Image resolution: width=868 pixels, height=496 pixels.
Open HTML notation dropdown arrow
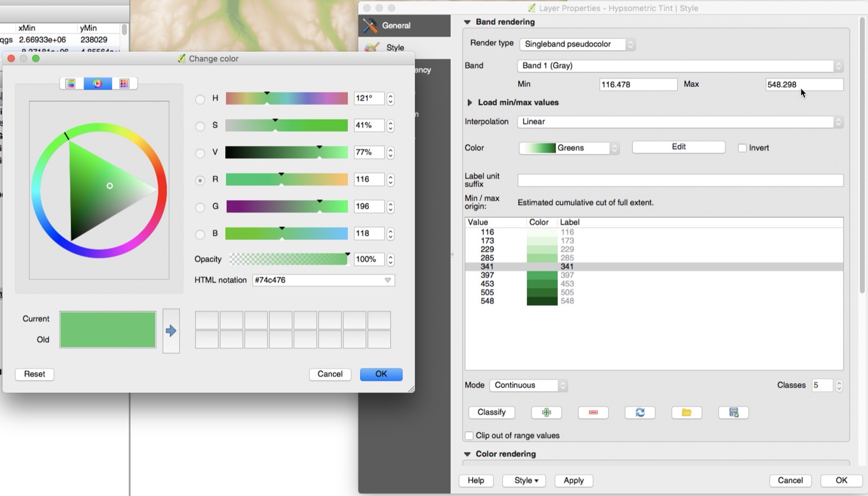point(388,280)
